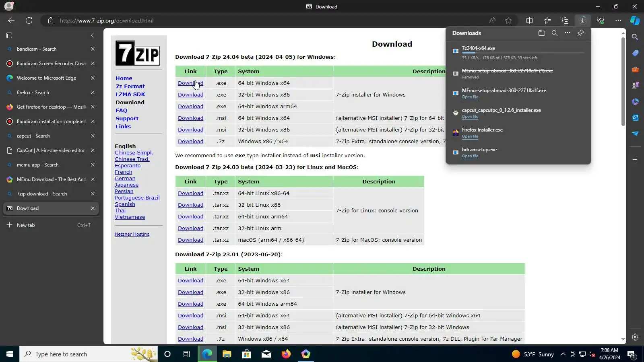Download 7-Zip 24.04 64-bit x64 msi
The height and width of the screenshot is (362, 644).
point(190,118)
